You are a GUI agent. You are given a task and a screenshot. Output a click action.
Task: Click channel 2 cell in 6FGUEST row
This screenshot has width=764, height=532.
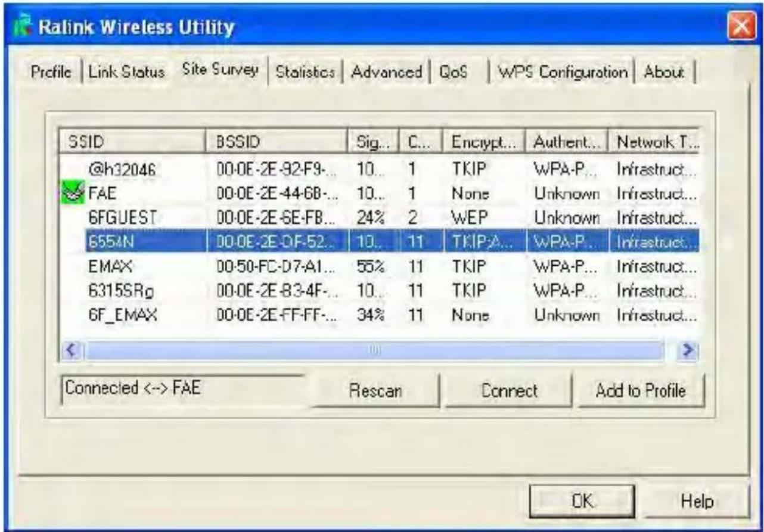click(x=411, y=217)
